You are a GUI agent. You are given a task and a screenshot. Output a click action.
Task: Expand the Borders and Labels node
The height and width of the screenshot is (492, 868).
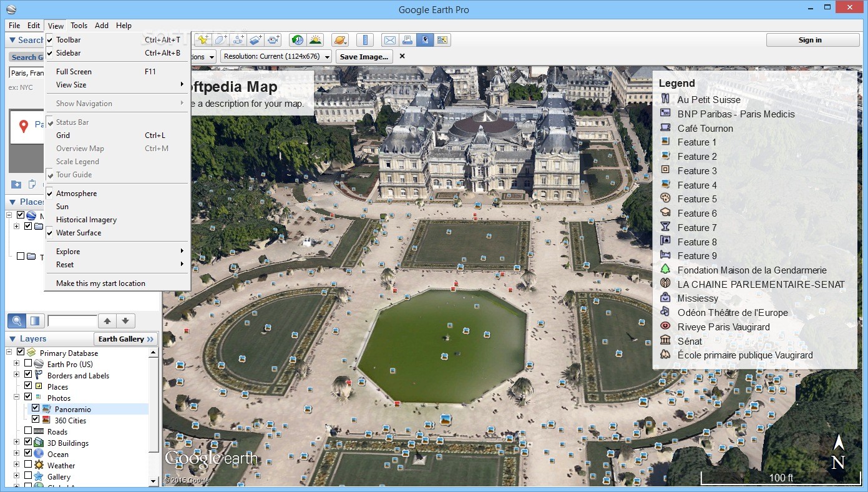(17, 375)
